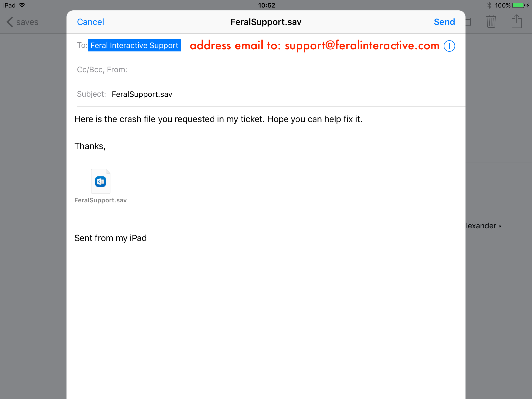The height and width of the screenshot is (399, 532).
Task: Tap the FeralSupport.sav title in header
Action: [x=266, y=22]
